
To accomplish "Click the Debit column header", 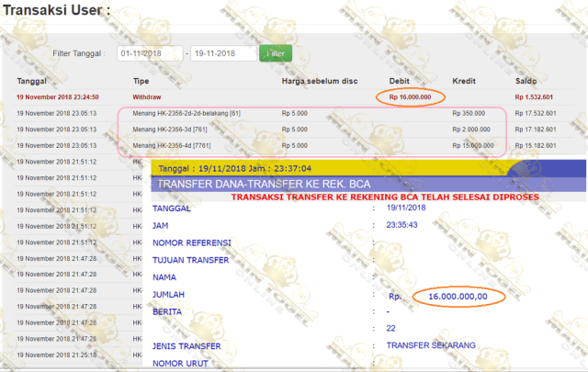I will pos(399,81).
